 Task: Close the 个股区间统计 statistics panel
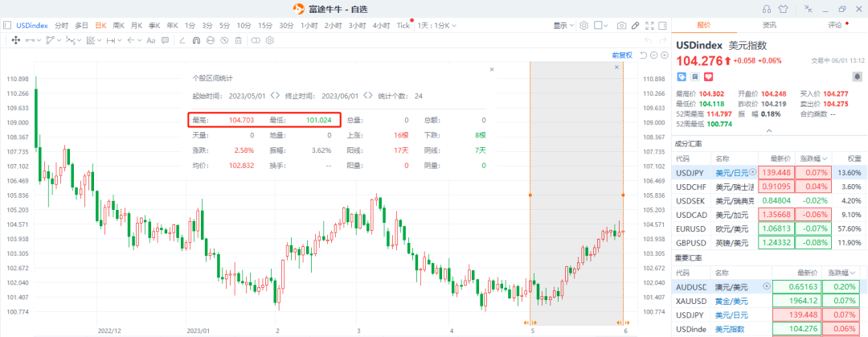click(x=492, y=70)
